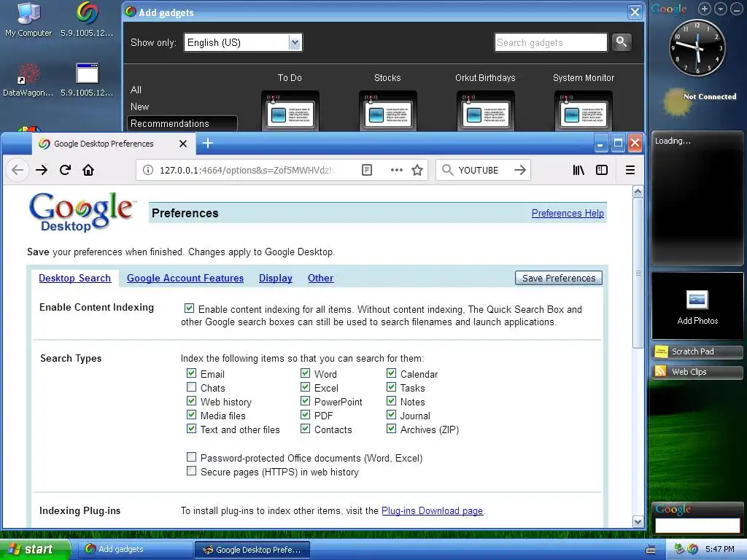Reload the Preferences page
Viewport: 747px width, 560px height.
pos(65,170)
